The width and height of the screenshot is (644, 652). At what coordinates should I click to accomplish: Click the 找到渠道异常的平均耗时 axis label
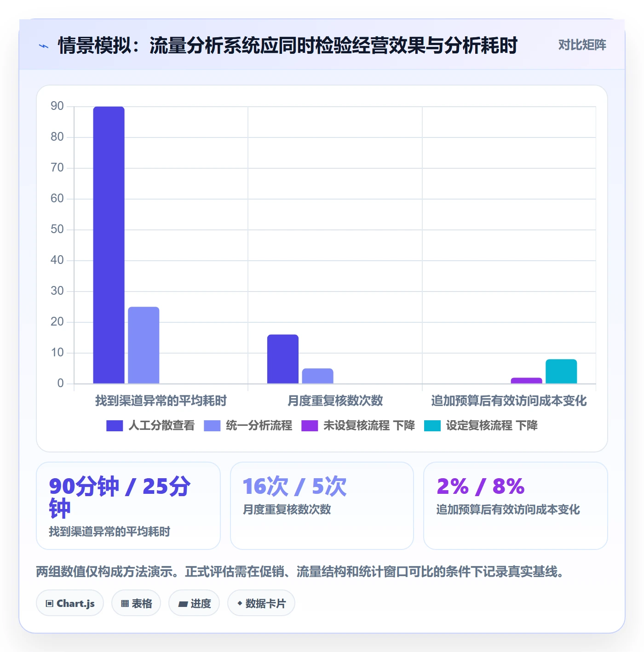[x=161, y=400]
